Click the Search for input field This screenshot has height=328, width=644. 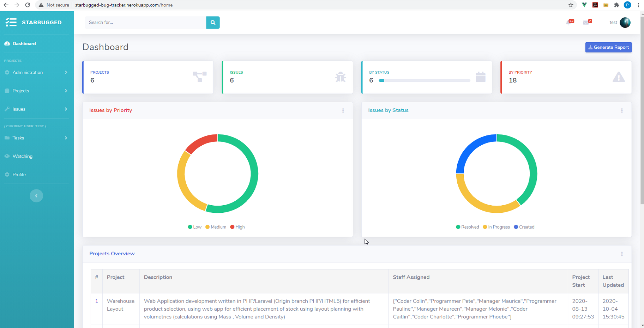pos(145,23)
